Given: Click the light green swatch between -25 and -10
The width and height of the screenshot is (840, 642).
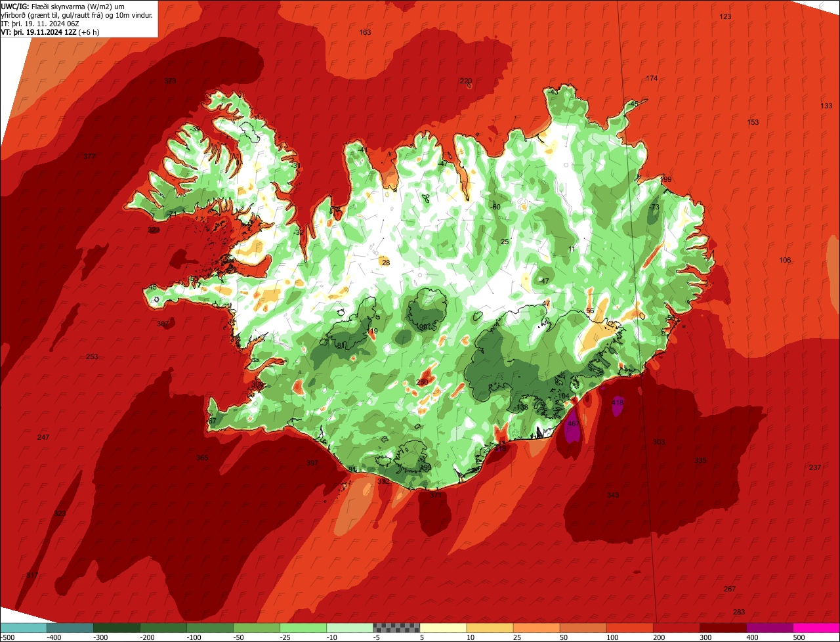Looking at the screenshot, I should pyautogui.click(x=303, y=628).
